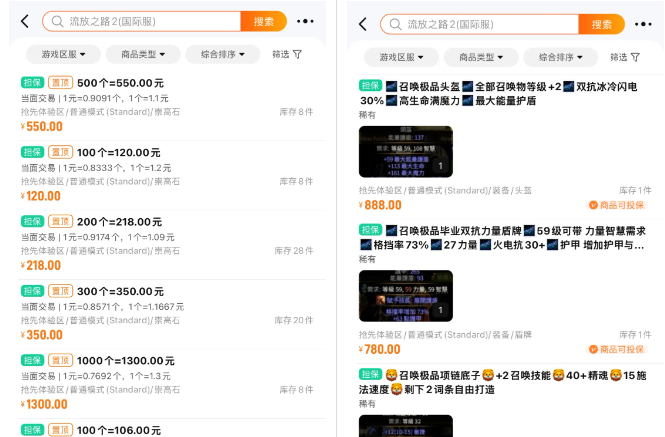Click the 担保 badge on the 力量盾牌 listing
Viewport: 665px width, 437px height.
(x=370, y=230)
